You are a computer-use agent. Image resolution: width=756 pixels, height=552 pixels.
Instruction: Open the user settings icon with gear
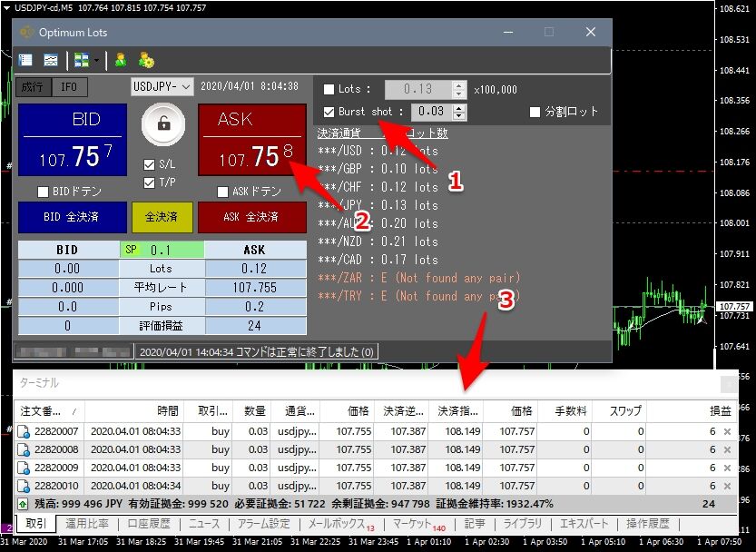(145, 60)
